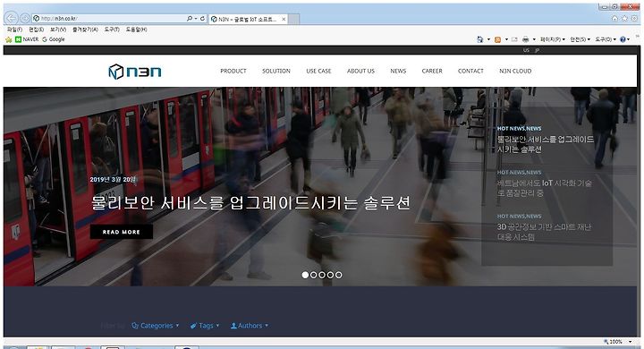
Task: Open sidebar news 물리보안 서비스를 업그레이드 시키는 솔루션
Action: pyautogui.click(x=546, y=144)
